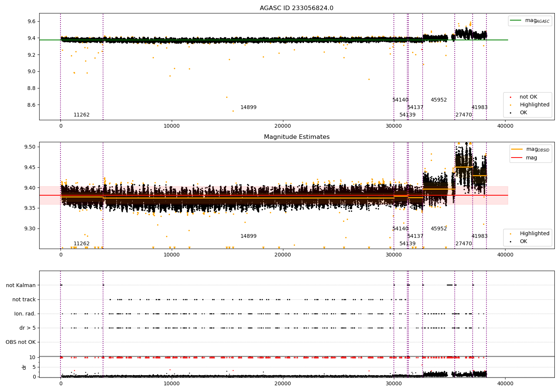Click OBSID label 41983 in Magnitude Estimates plot
Viewport: 560px width, 392px height.
coord(479,236)
